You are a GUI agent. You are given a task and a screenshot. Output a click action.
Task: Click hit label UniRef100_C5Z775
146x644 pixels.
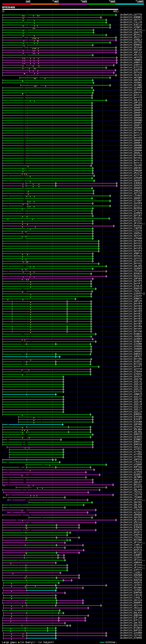[131, 495]
